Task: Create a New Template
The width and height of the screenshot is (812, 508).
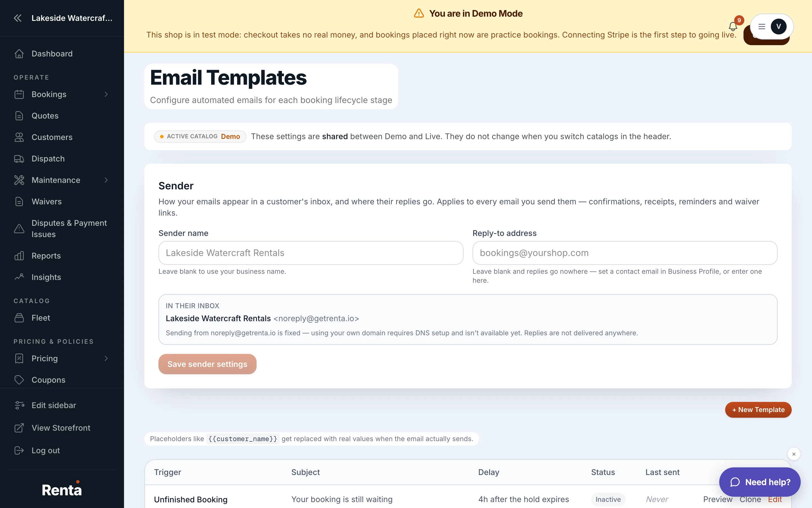Action: click(x=758, y=410)
